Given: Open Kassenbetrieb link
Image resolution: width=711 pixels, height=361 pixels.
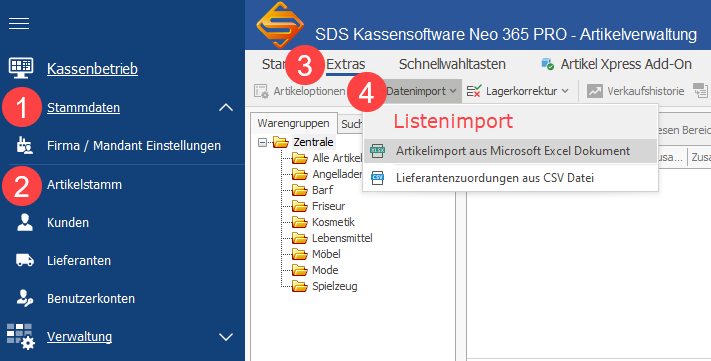Looking at the screenshot, I should 93,69.
